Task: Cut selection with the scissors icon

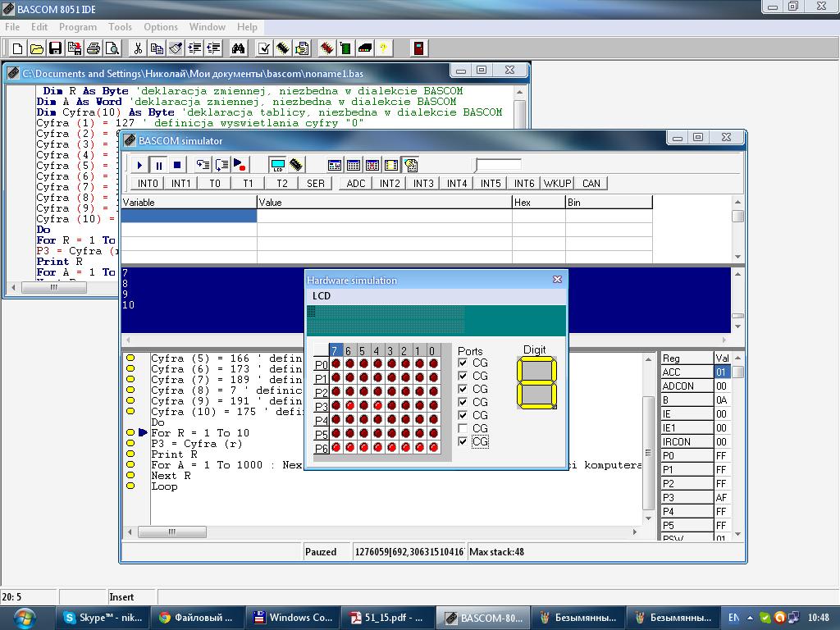Action: (x=138, y=48)
